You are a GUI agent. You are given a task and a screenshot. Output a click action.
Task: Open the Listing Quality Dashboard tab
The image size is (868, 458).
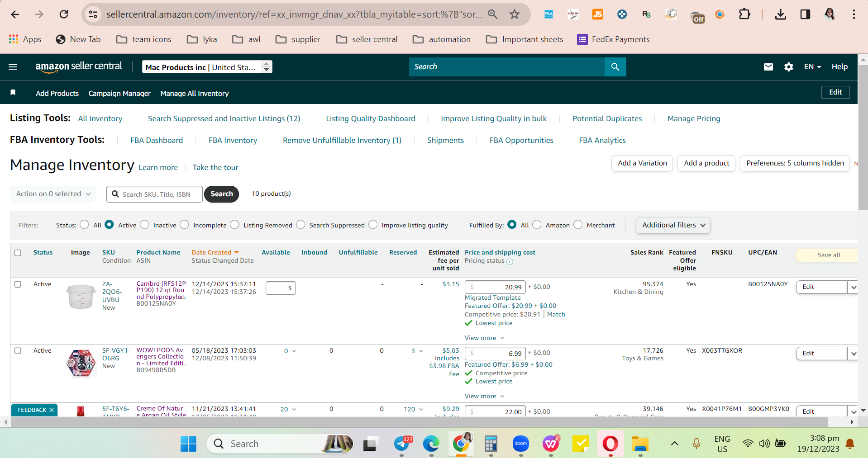371,118
